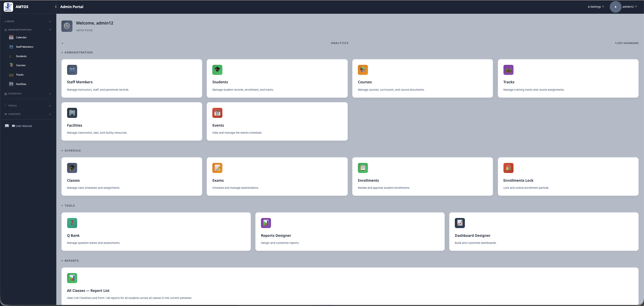Click the Staff Members sidebar icon
This screenshot has height=306, width=644.
[11, 47]
